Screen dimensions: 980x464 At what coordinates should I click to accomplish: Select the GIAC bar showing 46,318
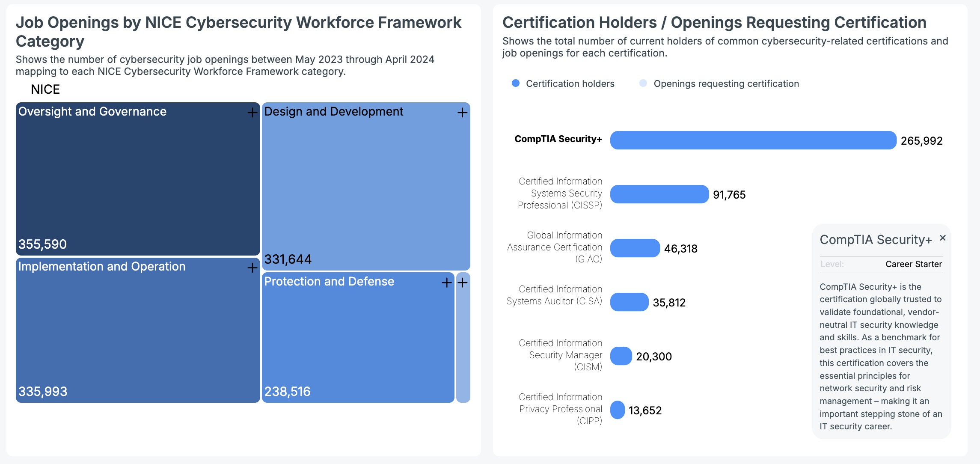[x=635, y=248]
